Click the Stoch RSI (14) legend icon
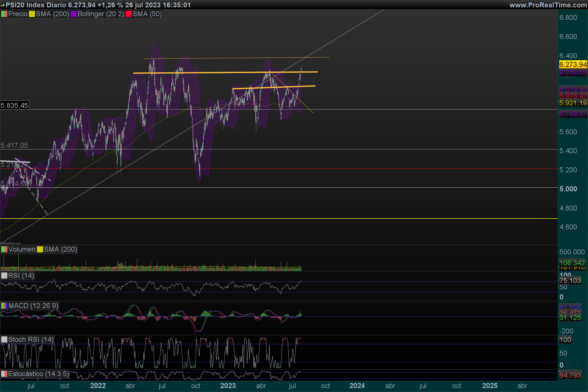Viewport: 588px width, 392px height. [x=4, y=339]
